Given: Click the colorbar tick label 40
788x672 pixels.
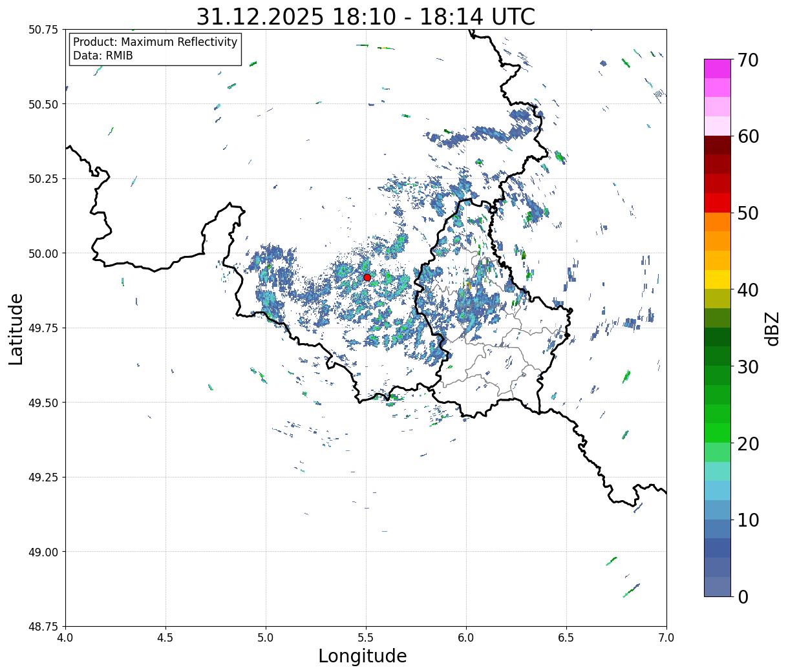Looking at the screenshot, I should click(747, 290).
